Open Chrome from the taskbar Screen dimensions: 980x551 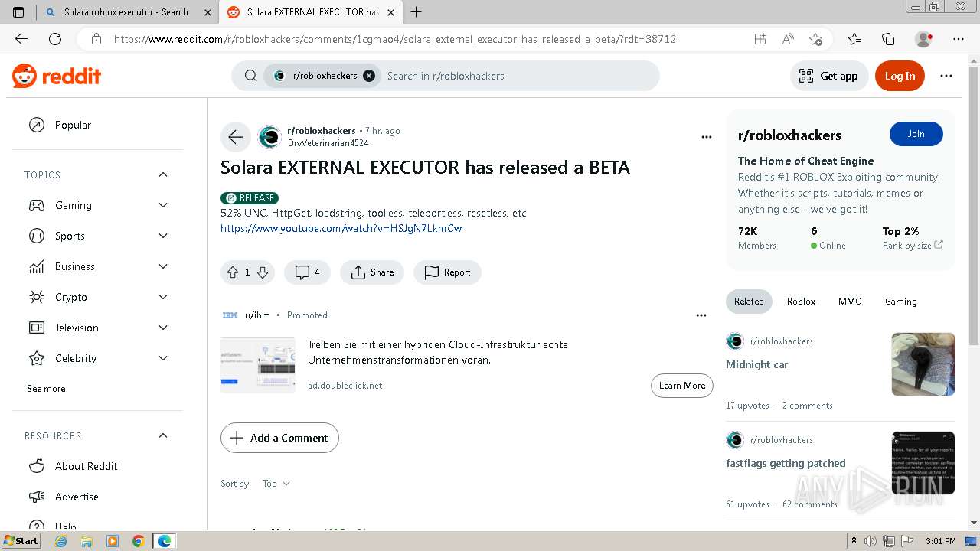coord(138,541)
